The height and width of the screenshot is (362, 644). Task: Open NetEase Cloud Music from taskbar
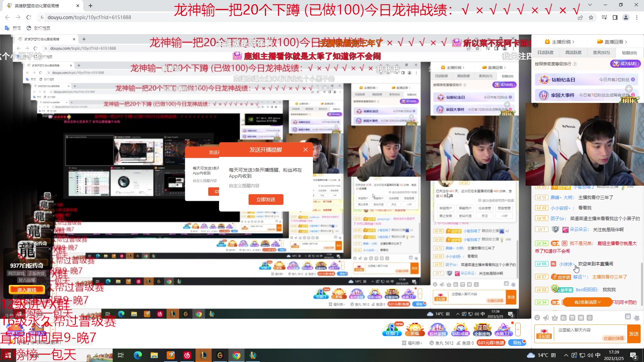click(x=187, y=355)
